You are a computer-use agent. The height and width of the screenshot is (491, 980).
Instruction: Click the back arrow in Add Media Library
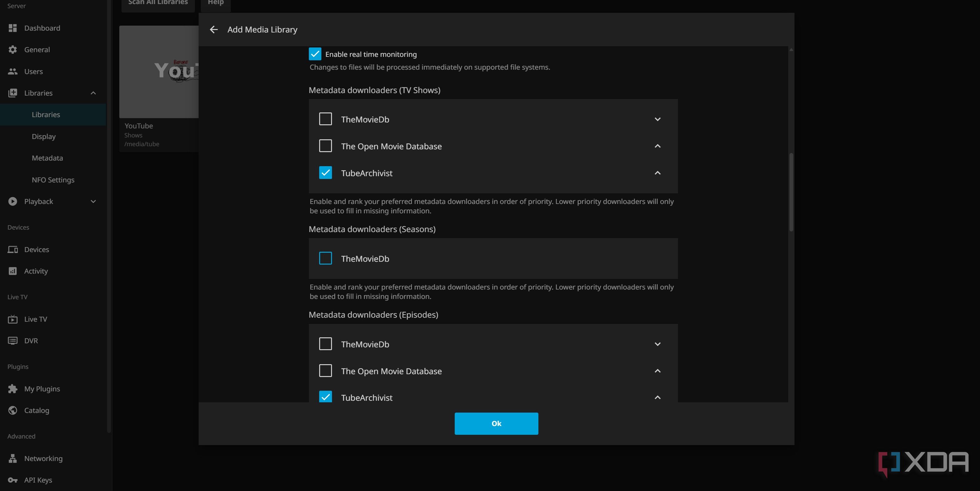(x=214, y=30)
